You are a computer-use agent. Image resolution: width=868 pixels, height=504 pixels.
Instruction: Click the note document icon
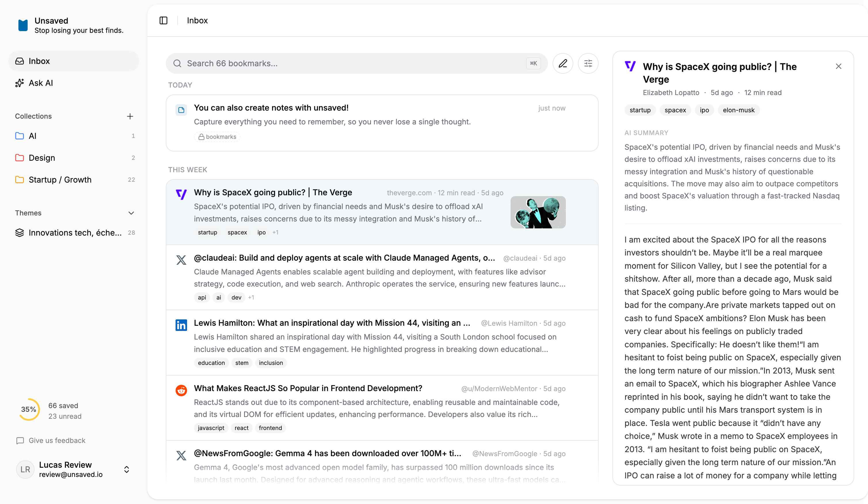(181, 110)
